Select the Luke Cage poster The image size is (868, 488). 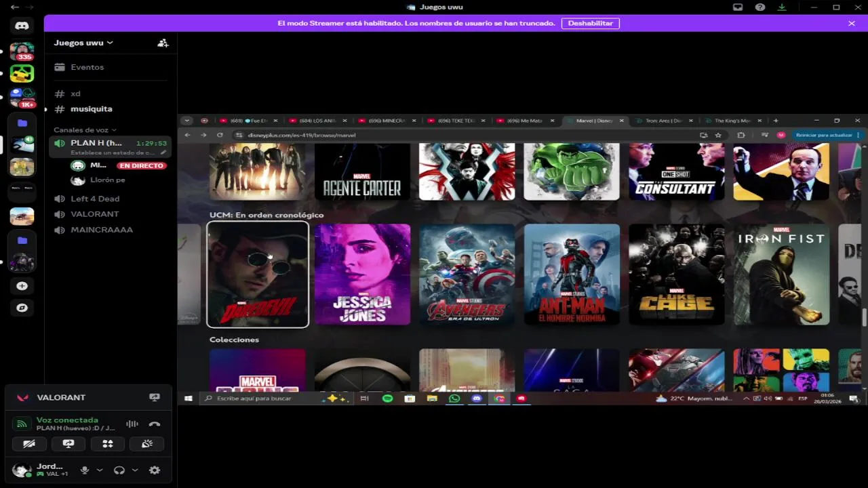pyautogui.click(x=676, y=274)
